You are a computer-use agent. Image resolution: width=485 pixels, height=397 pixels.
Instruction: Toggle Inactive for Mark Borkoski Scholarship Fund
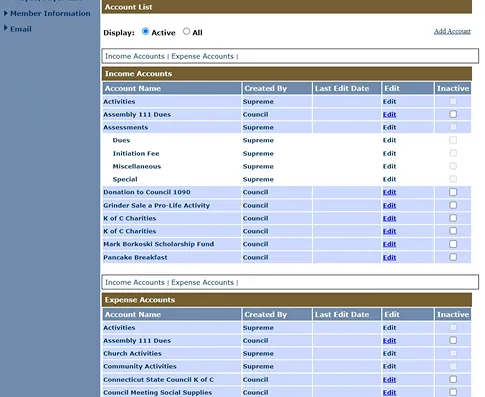click(453, 244)
